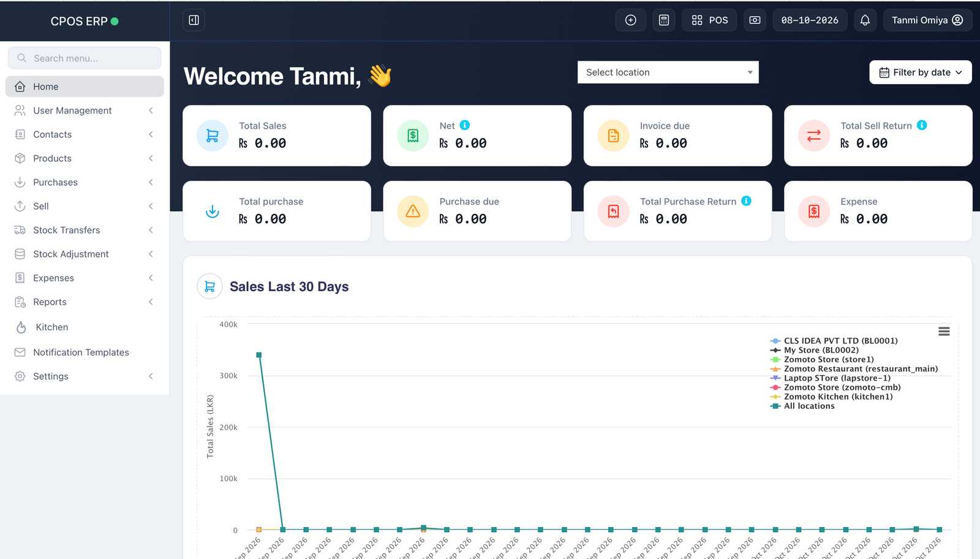Click the Total Sell Return arrows icon
The image size is (980, 559).
point(814,135)
